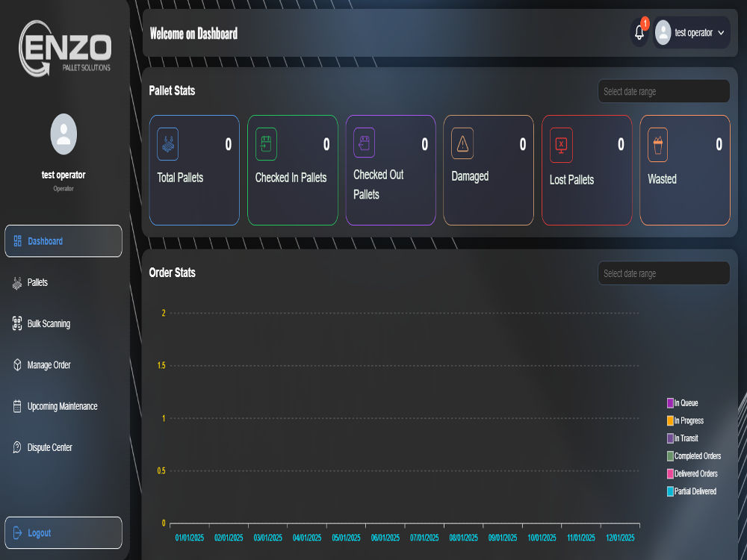Open the Dashboard menu item
The width and height of the screenshot is (747, 560).
(63, 241)
